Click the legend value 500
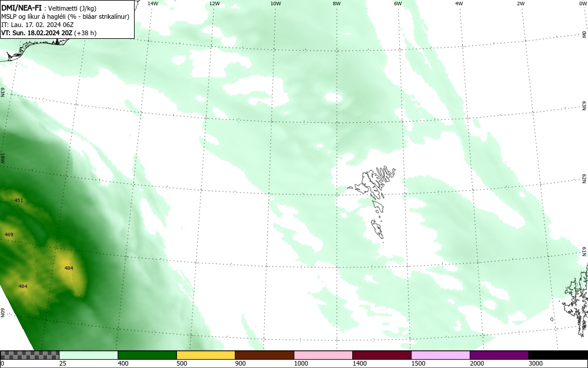 point(182,363)
